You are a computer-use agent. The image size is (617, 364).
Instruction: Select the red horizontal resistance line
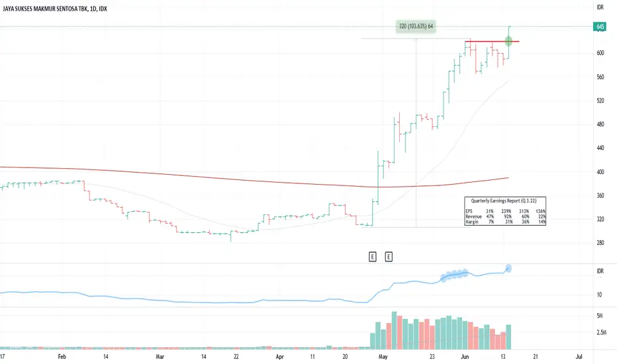[492, 41]
